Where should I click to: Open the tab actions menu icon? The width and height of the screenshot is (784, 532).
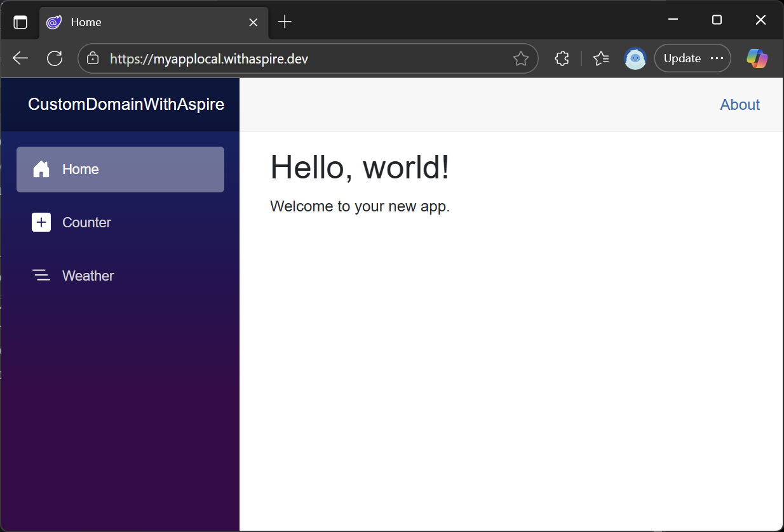coord(20,22)
